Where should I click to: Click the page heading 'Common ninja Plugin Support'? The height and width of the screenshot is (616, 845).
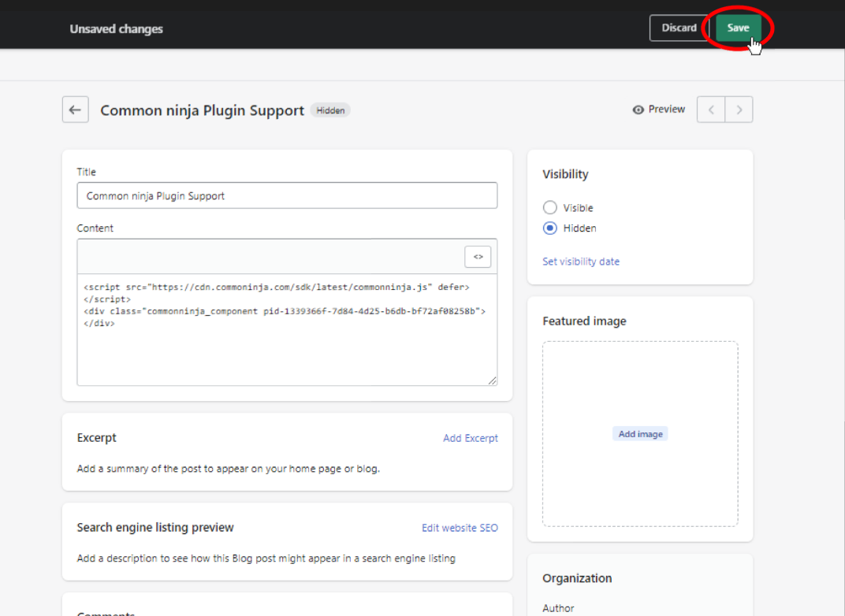[x=202, y=110]
